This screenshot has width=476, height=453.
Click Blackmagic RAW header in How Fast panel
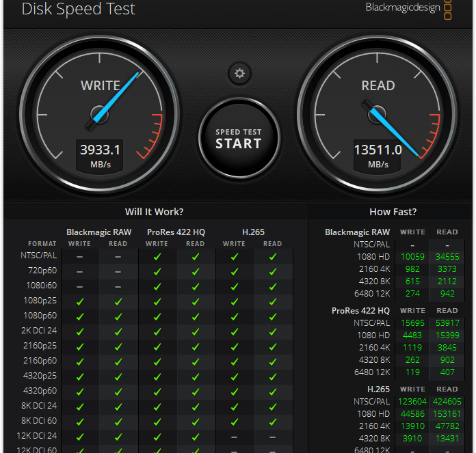(357, 232)
